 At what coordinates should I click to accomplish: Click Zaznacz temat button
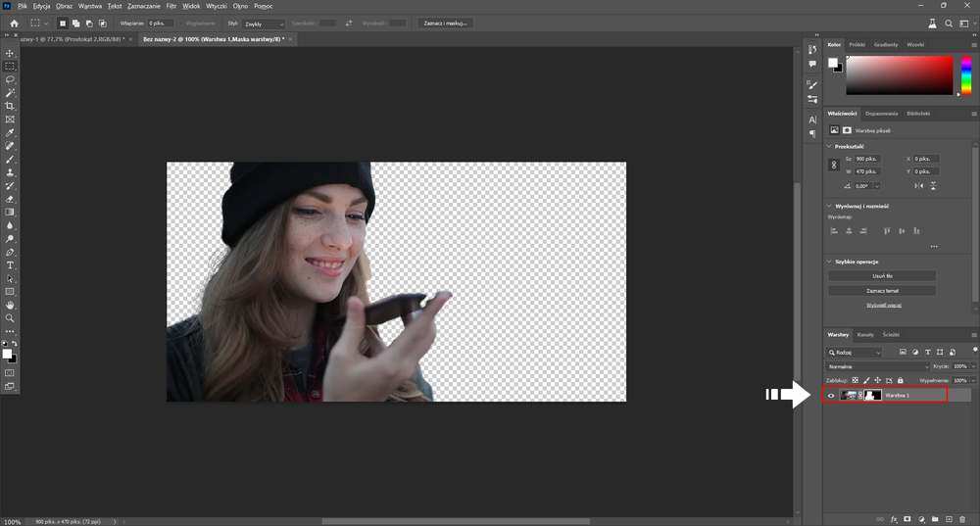pyautogui.click(x=882, y=291)
